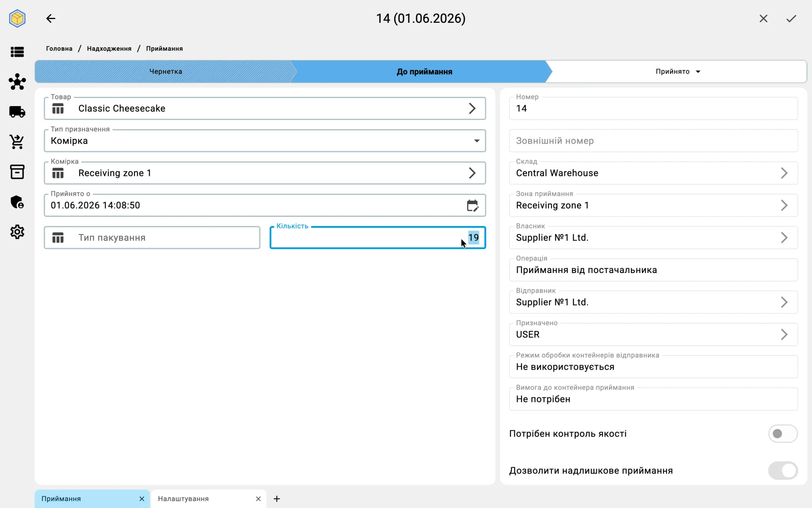Open the archive box sidebar icon
Screen dimensions: 812x508
click(17, 172)
